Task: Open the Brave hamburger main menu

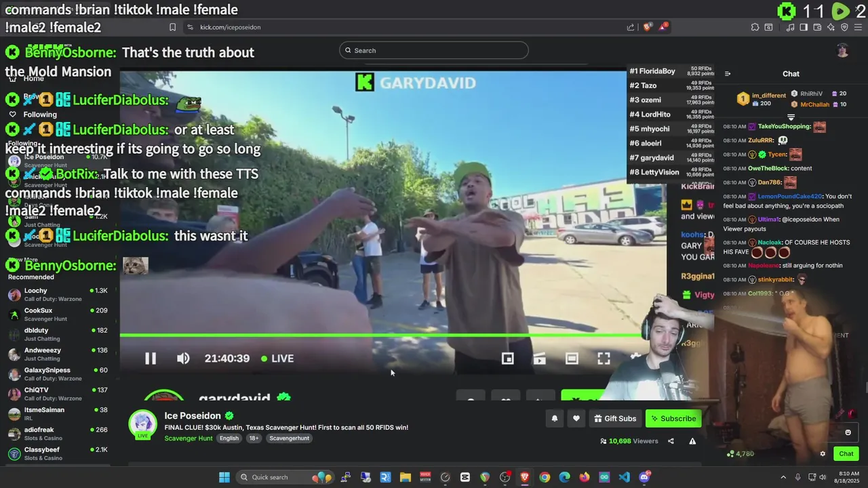Action: tap(859, 27)
